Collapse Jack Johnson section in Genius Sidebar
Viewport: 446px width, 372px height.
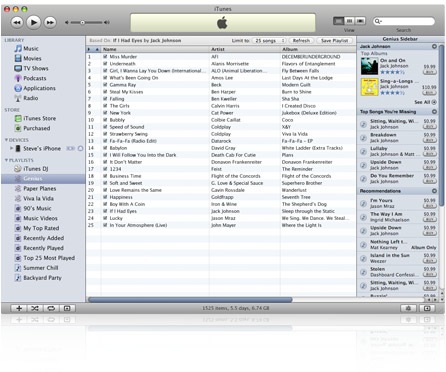[434, 46]
